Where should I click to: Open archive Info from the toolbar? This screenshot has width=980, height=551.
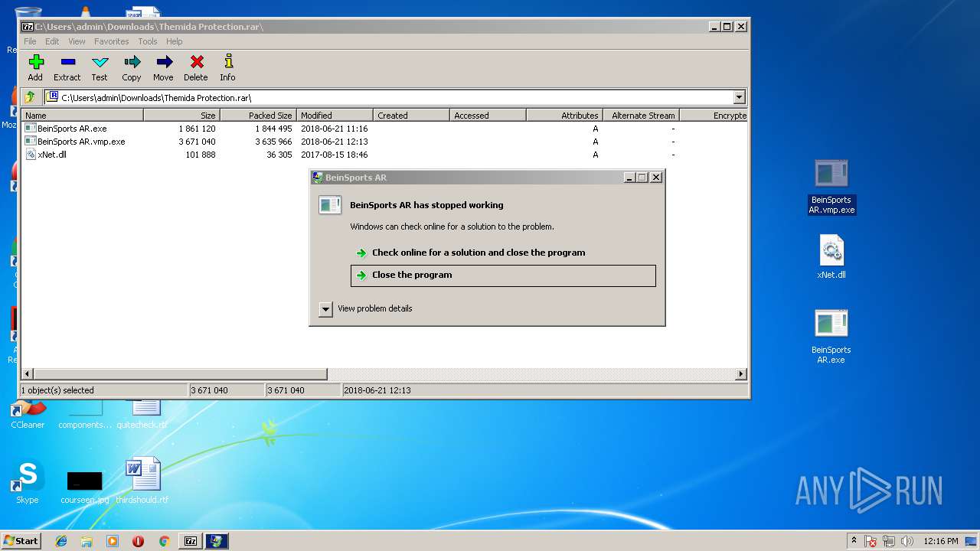(227, 67)
